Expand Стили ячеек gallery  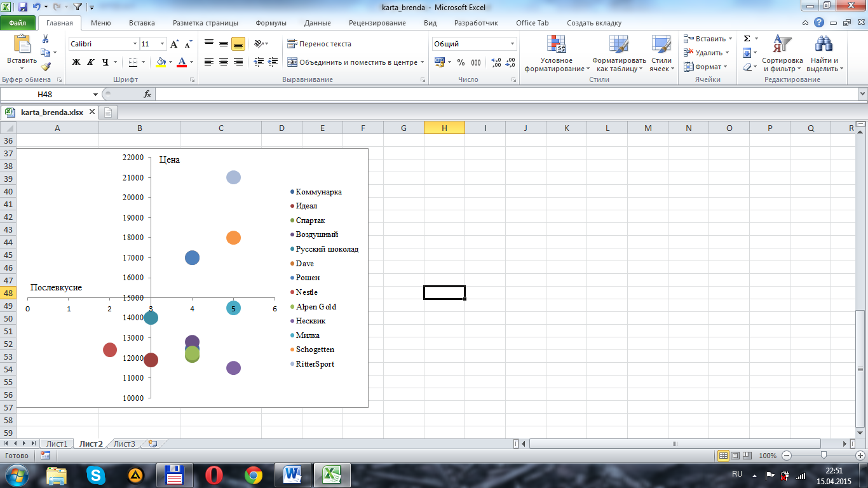pos(661,54)
